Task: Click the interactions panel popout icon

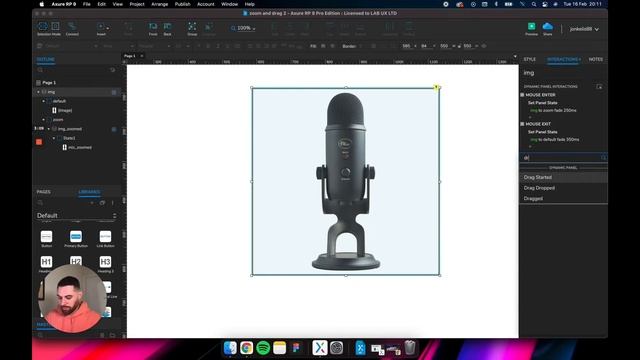Action: 599,87
